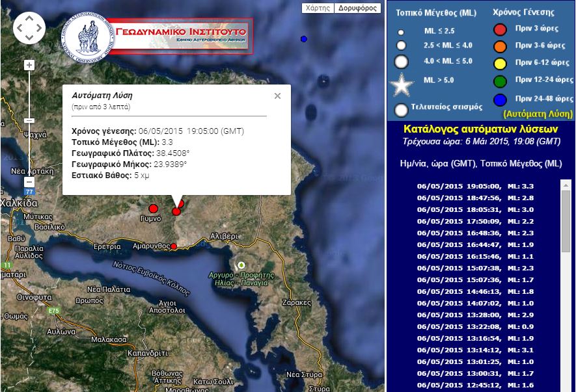576x392 pixels.
Task: Click the green place marker near Αργυρό
Action: coord(241,265)
